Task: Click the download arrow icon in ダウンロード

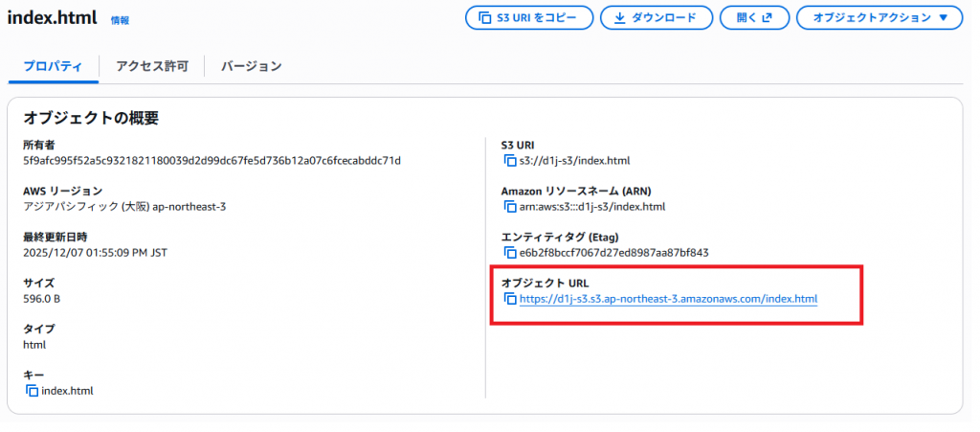Action: click(619, 18)
